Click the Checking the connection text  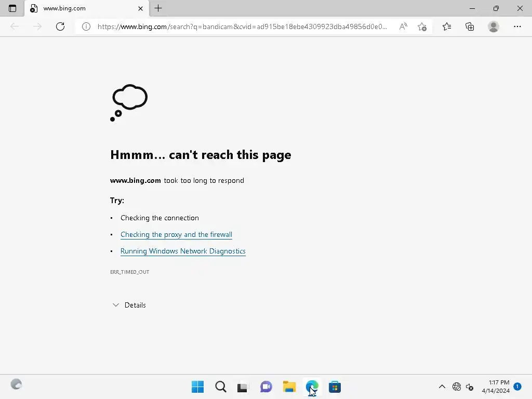tap(159, 218)
